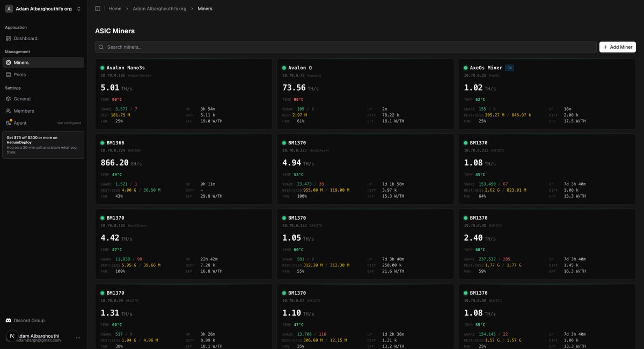Click IP address 10.70.0.224
The image size is (644, 349).
pos(113,151)
